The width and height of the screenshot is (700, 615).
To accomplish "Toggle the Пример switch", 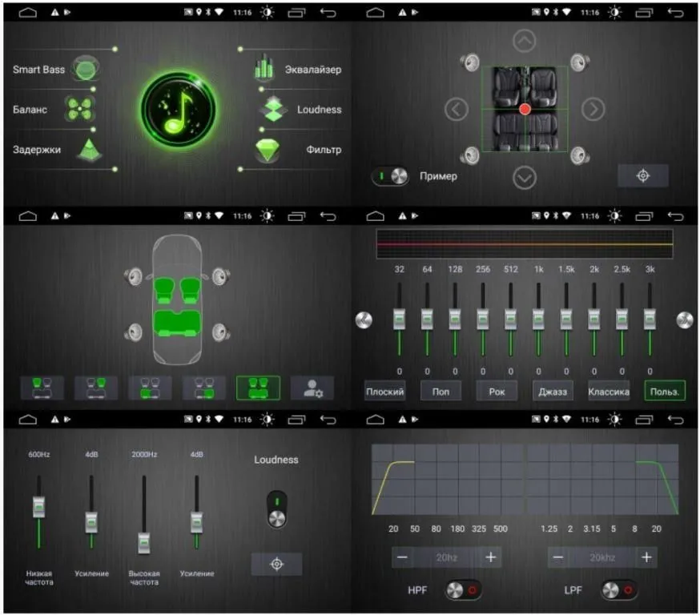I will coord(390,176).
